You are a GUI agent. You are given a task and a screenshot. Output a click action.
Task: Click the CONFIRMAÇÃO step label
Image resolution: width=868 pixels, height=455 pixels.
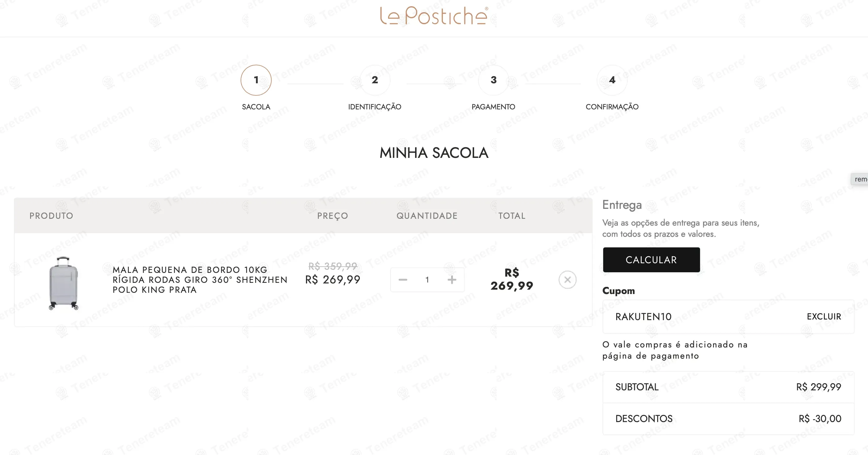(612, 107)
